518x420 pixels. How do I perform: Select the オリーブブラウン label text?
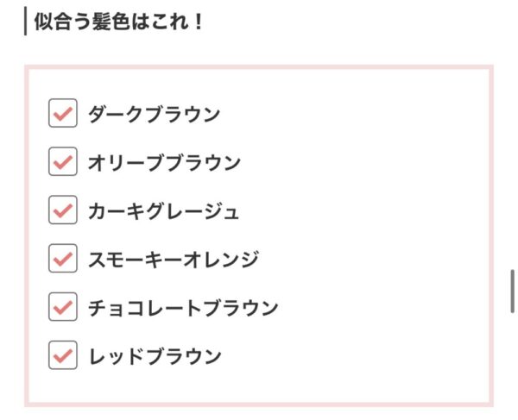click(164, 162)
